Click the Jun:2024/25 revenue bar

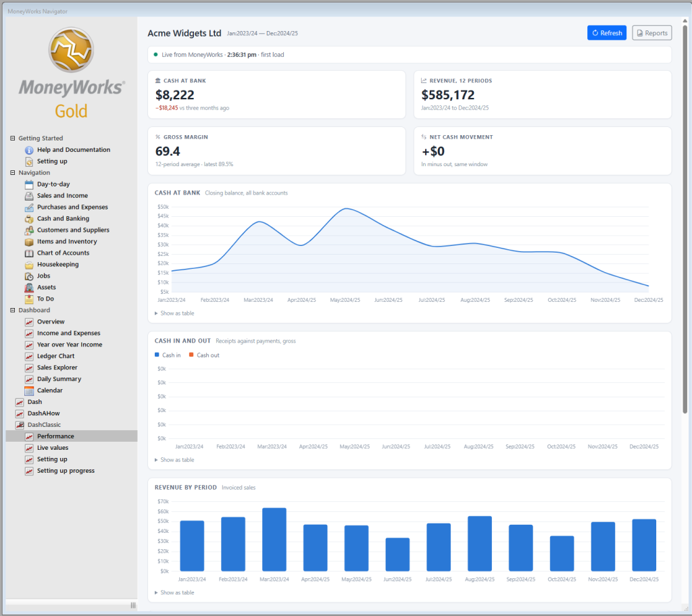coord(397,555)
